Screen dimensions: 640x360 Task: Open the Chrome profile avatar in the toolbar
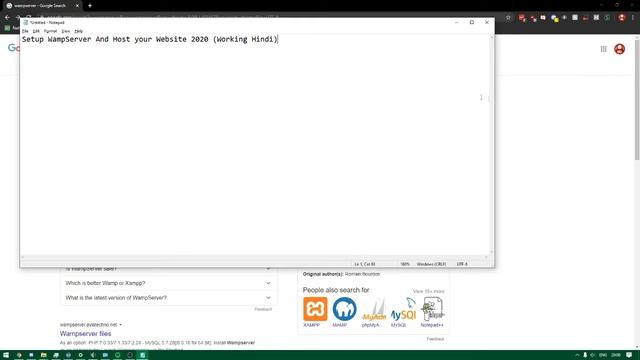click(622, 18)
